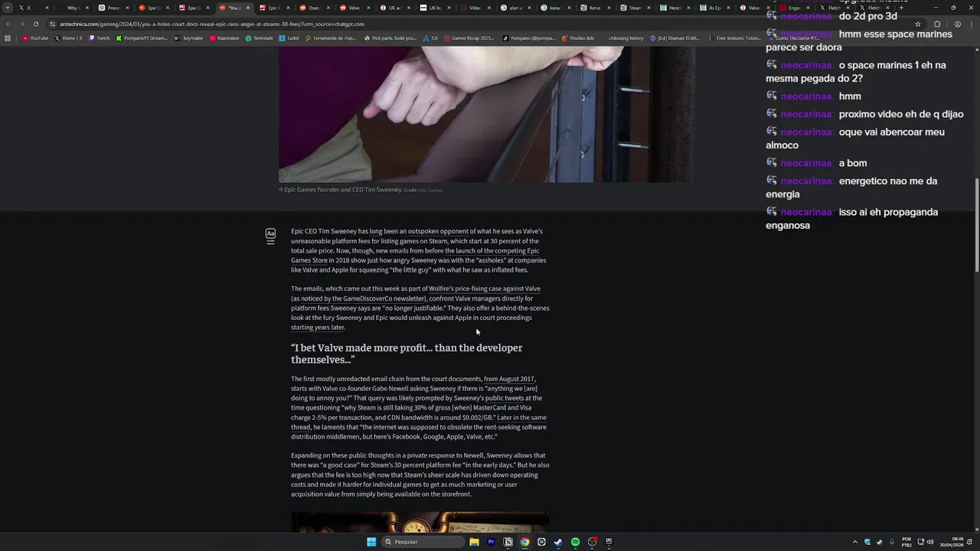Open the Chrome profile avatar

pos(957,24)
